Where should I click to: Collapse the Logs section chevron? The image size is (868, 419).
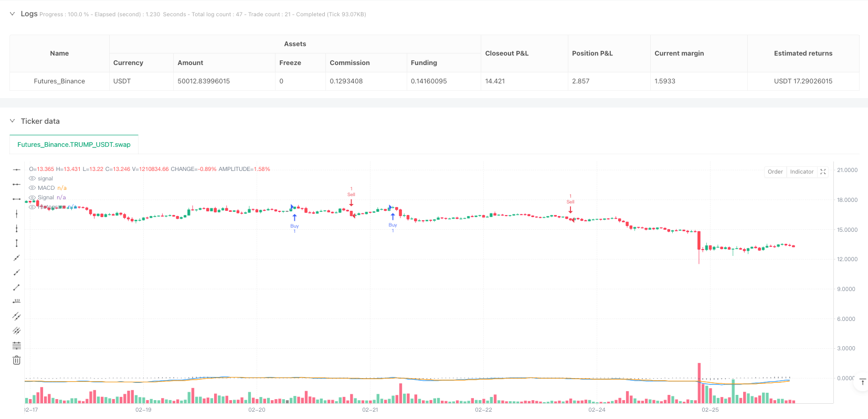click(x=12, y=14)
